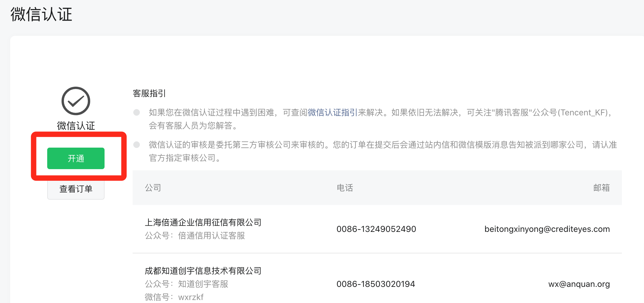Open the 微信认证指引 link
Viewport: 644px width, 303px height.
coord(333,113)
